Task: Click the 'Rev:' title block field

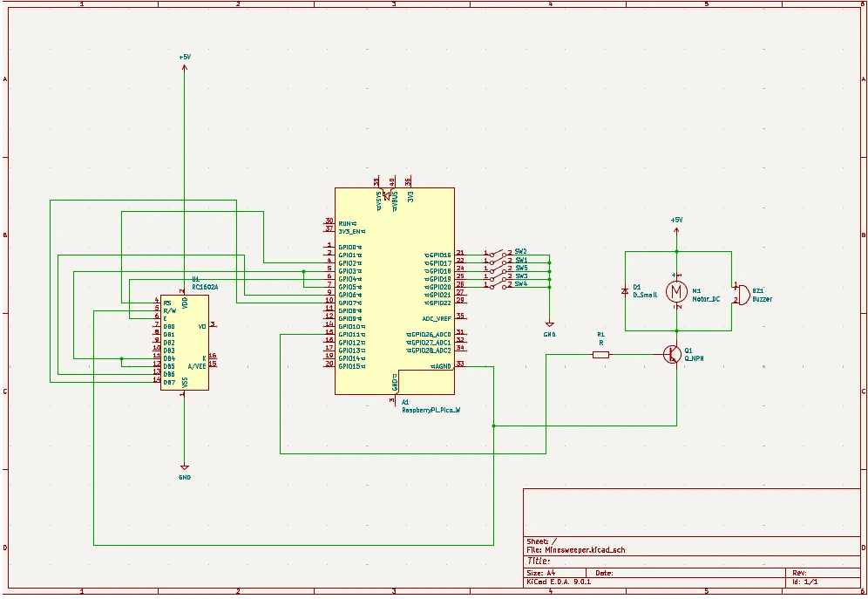Action: [x=799, y=573]
